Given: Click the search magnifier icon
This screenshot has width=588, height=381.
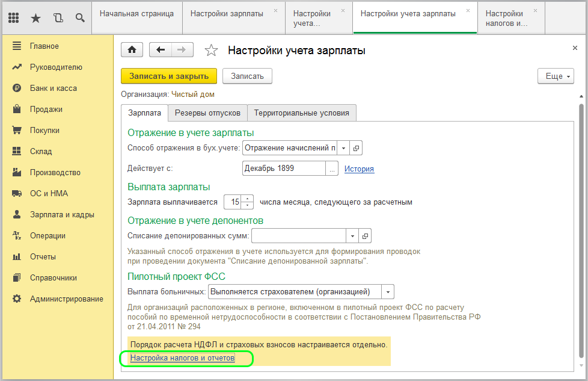Looking at the screenshot, I should pos(80,18).
